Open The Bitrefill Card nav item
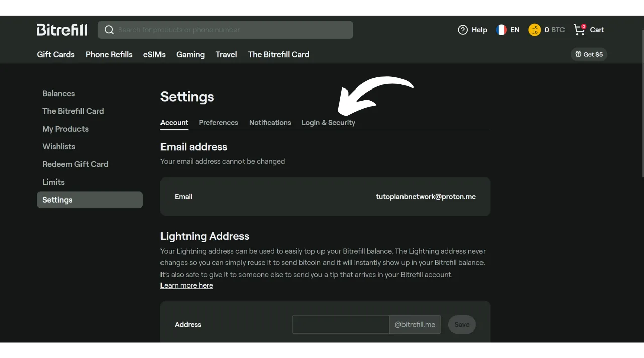Screen dimensions: 644x358 [x=279, y=54]
